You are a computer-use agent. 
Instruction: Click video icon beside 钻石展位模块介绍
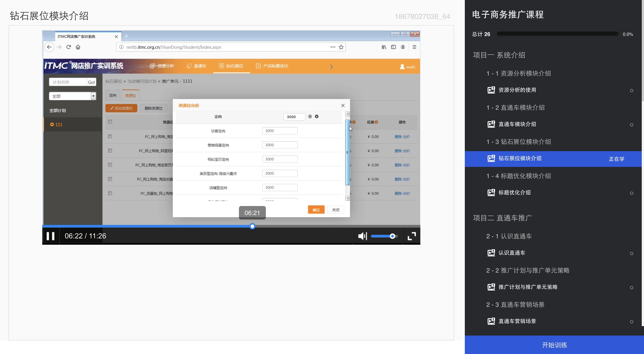[x=491, y=159]
